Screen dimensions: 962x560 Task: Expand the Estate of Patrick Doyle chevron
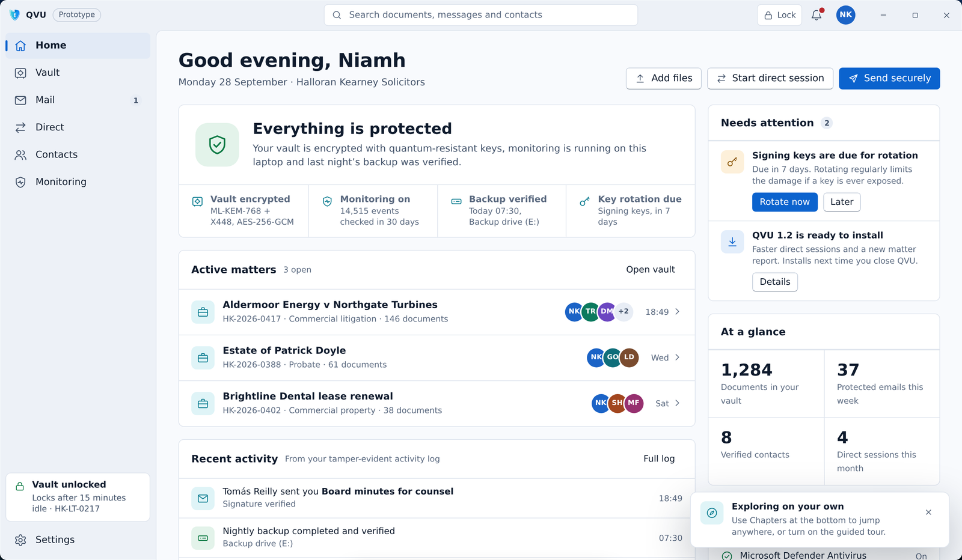click(x=677, y=358)
